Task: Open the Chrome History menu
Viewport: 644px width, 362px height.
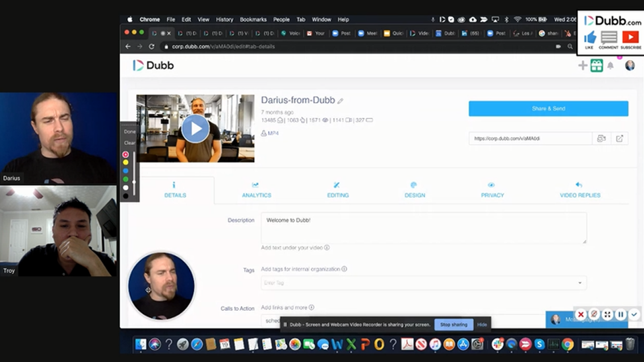Action: pyautogui.click(x=224, y=20)
